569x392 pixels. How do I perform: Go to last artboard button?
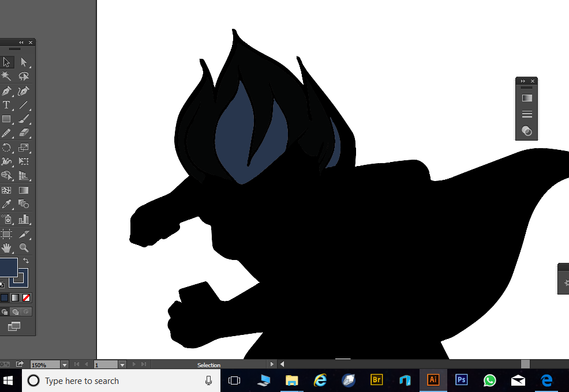point(144,364)
